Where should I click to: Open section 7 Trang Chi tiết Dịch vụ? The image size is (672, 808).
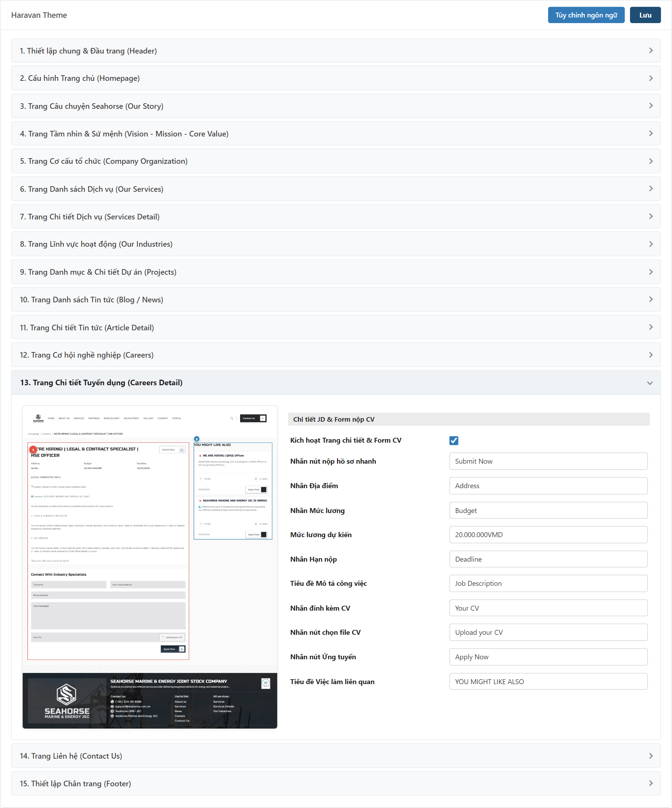click(x=336, y=217)
